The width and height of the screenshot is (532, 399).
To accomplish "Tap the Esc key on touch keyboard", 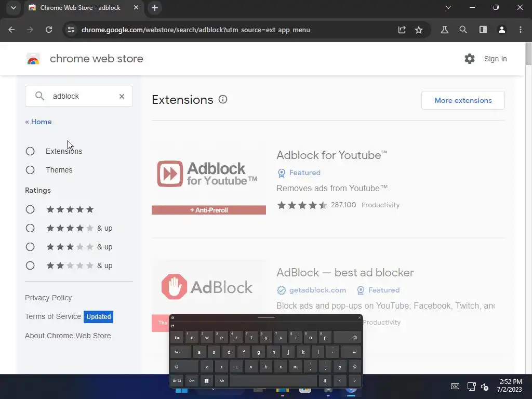I will click(x=177, y=338).
